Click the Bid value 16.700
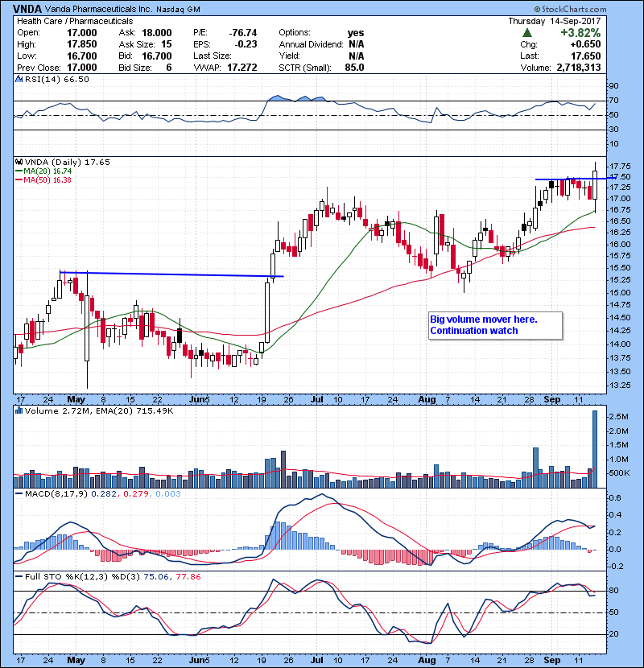 point(157,56)
